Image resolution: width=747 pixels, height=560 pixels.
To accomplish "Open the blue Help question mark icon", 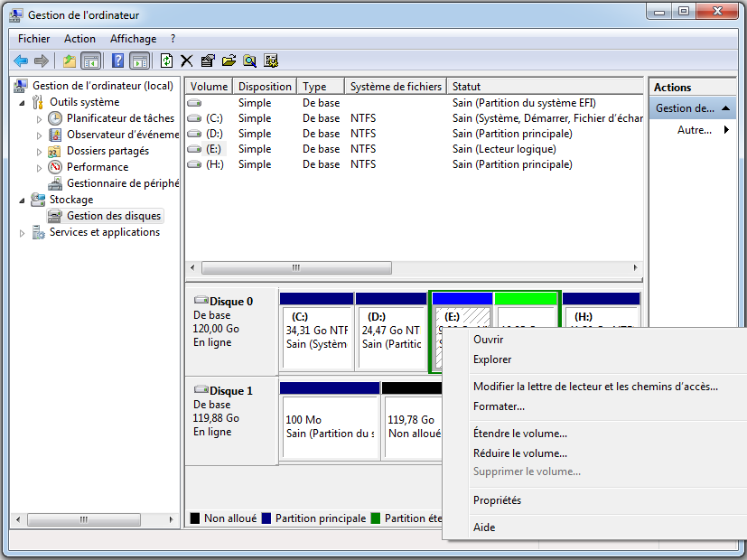I will (117, 61).
